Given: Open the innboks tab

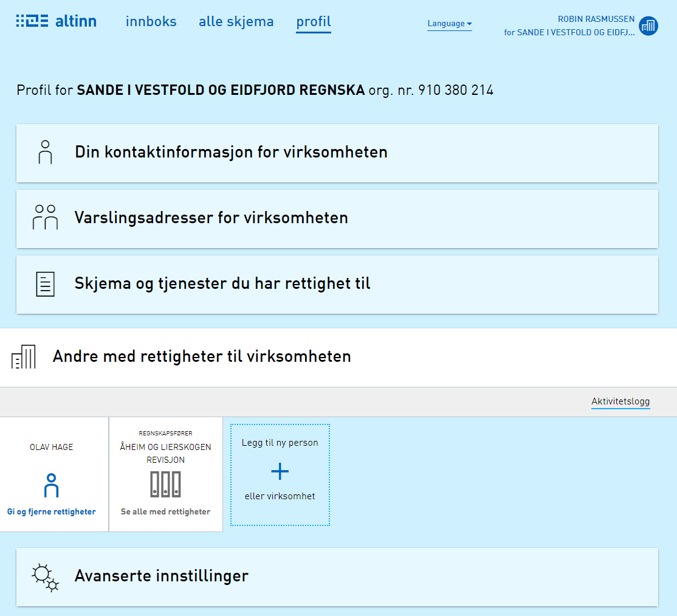Looking at the screenshot, I should pos(151,22).
